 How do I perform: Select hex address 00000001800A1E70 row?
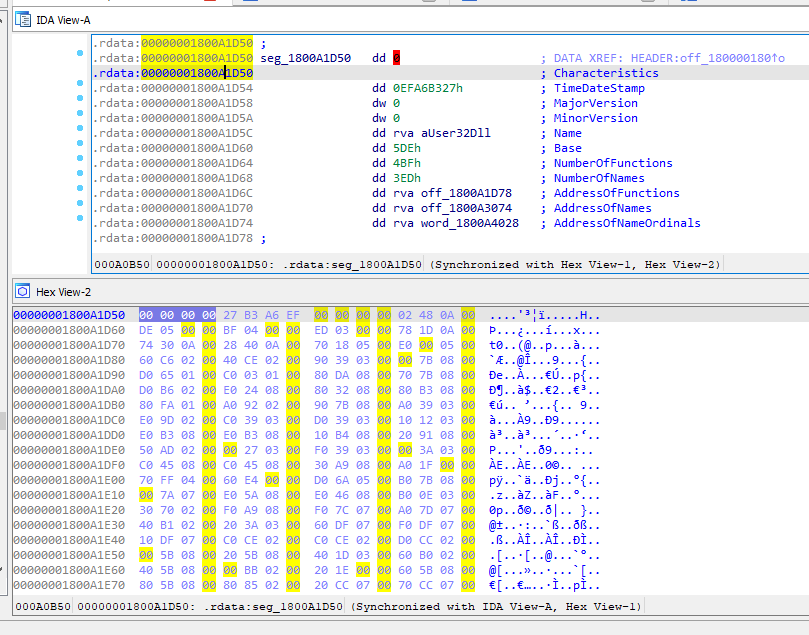69,585
